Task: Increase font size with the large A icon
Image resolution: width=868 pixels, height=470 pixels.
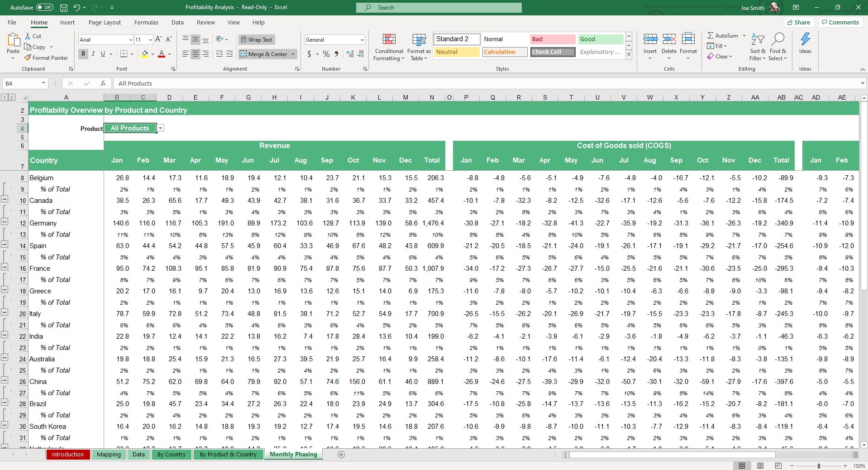Action: (158, 40)
